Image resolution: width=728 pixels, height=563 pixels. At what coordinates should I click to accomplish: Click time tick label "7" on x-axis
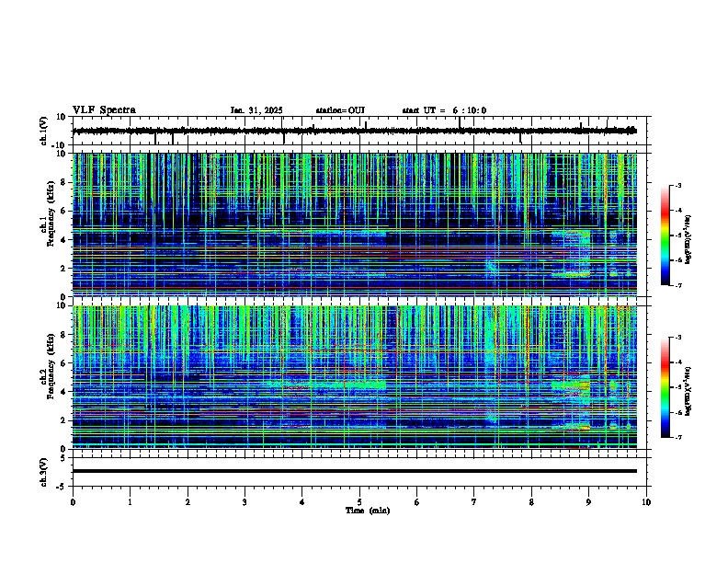474,502
